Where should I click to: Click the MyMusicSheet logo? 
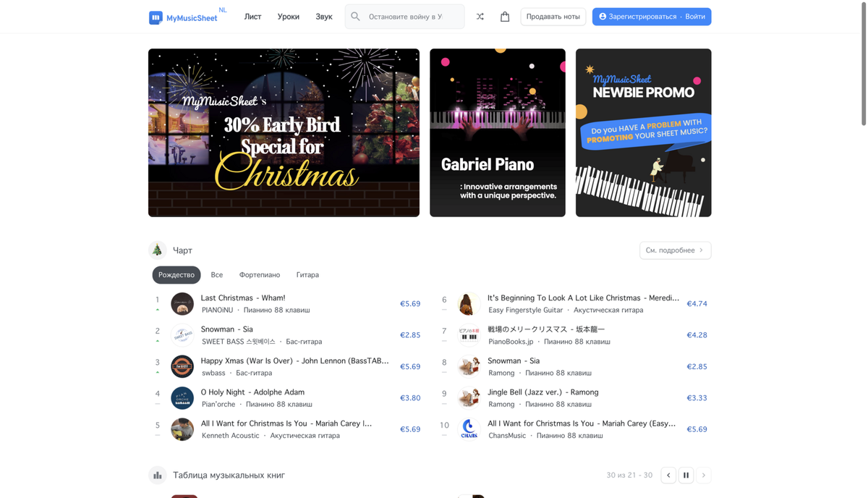click(x=183, y=17)
